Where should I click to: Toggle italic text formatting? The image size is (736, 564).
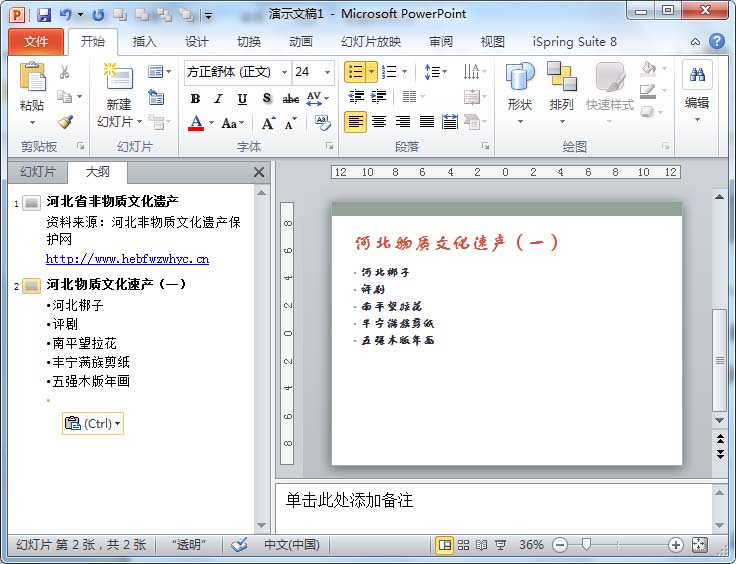click(x=219, y=99)
